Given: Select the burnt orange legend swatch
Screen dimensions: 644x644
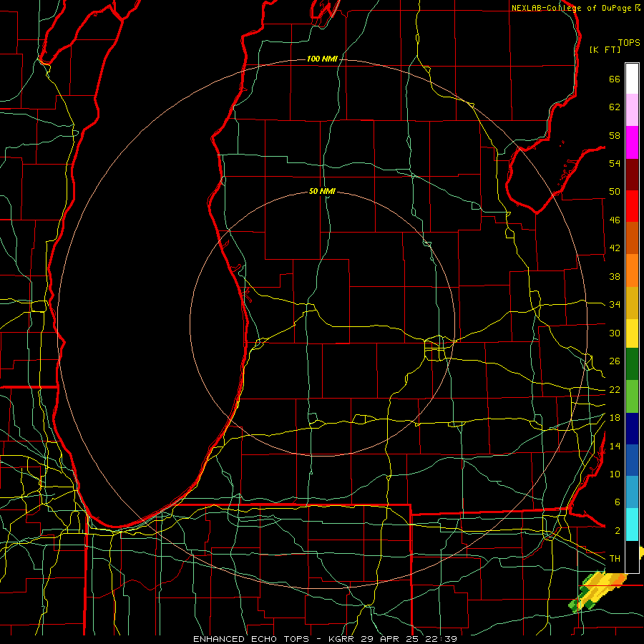Looking at the screenshot, I should pos(632,238).
